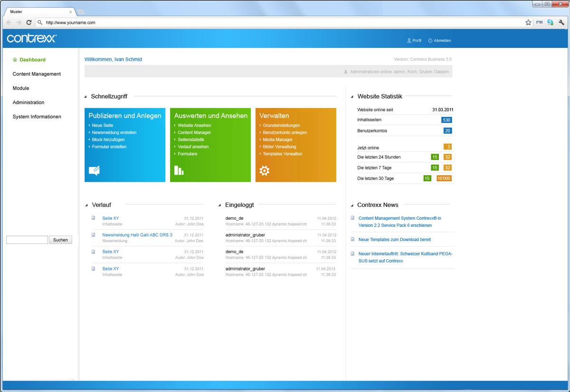
Task: Open Seitenstatistik link
Action: pos(191,140)
